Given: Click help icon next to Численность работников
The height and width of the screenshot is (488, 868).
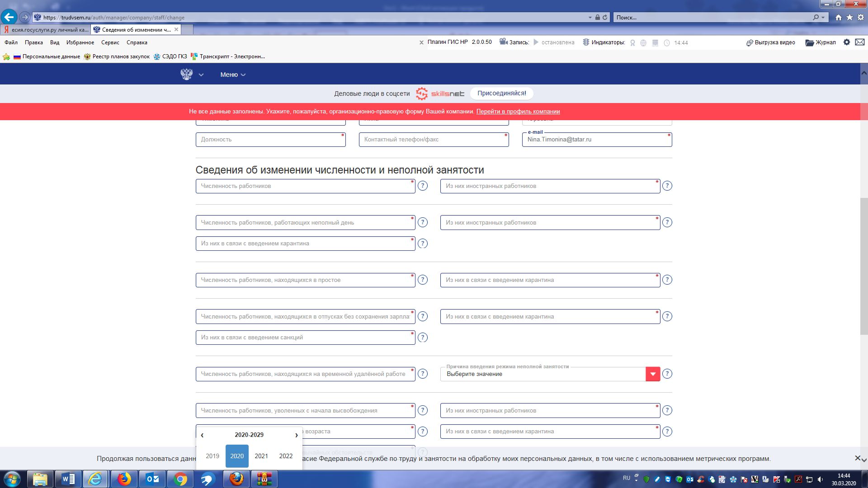Looking at the screenshot, I should pos(422,186).
